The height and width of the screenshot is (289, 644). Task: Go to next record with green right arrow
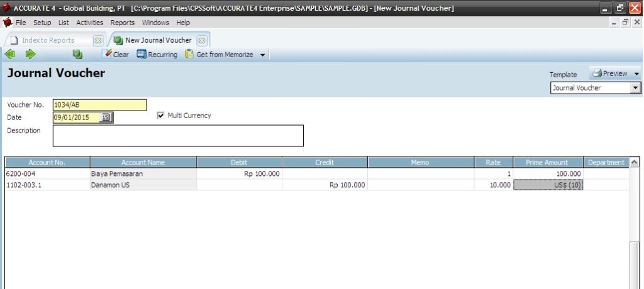pos(30,54)
